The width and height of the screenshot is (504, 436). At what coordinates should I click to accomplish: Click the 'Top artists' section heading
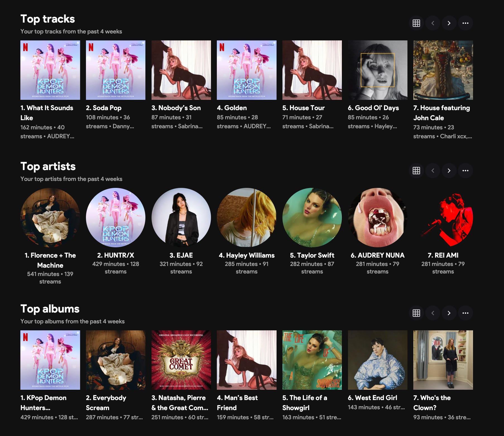(x=48, y=166)
